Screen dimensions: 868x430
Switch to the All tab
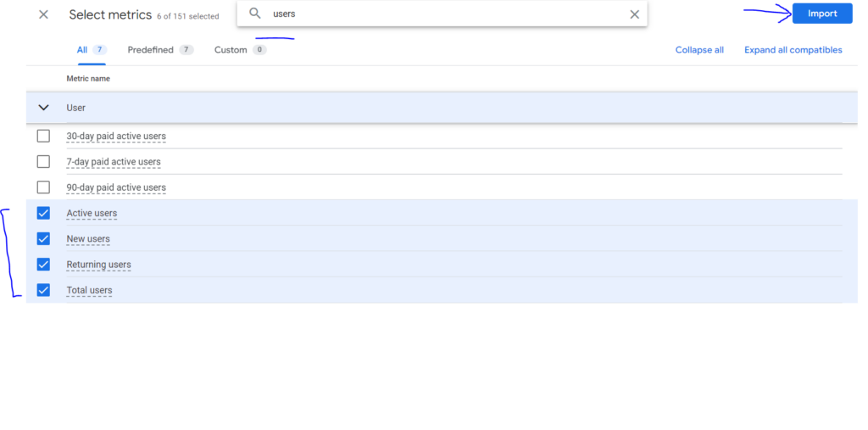pos(92,50)
